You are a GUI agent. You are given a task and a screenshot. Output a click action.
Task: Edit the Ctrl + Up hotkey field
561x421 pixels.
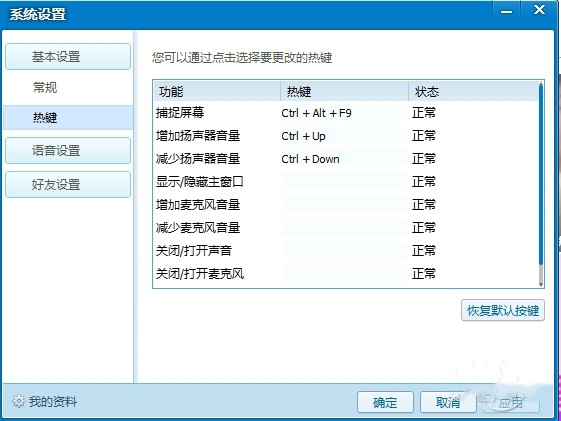[344, 136]
